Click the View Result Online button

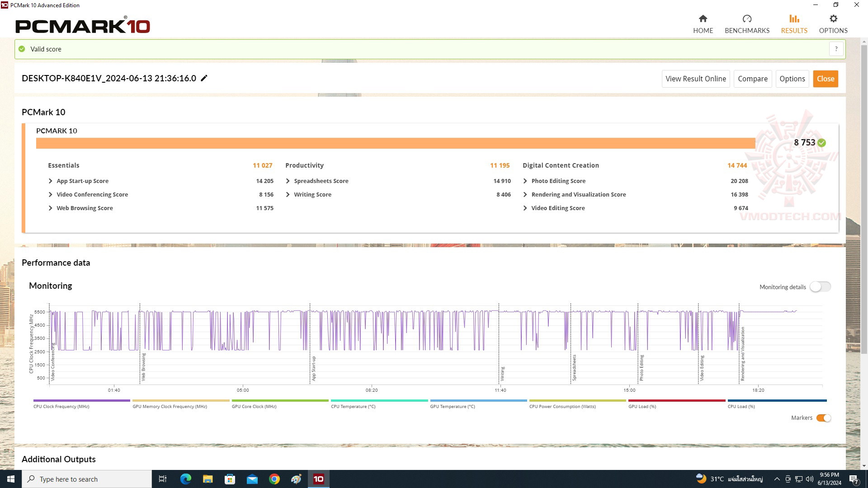(696, 78)
